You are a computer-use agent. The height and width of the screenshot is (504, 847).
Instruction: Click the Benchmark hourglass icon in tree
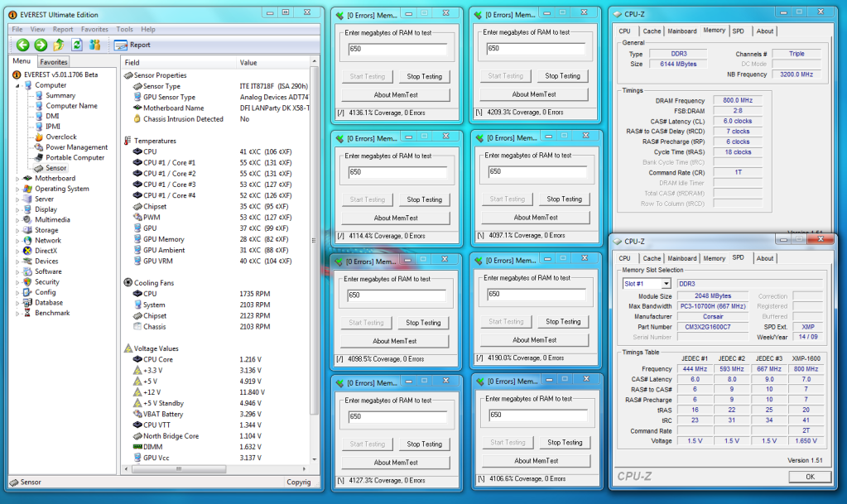[27, 313]
